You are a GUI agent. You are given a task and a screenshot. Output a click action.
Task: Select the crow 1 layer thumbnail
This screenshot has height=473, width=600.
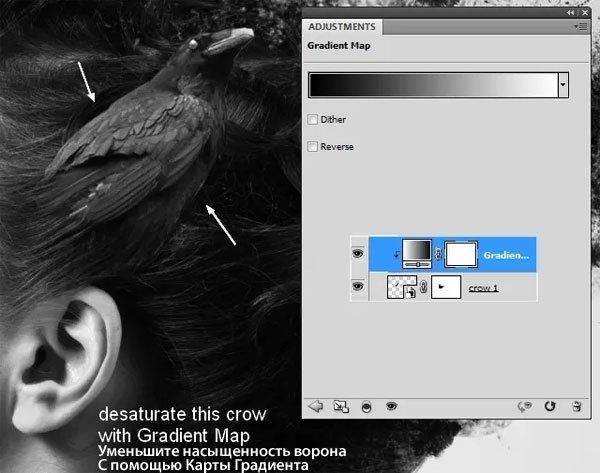(402, 287)
